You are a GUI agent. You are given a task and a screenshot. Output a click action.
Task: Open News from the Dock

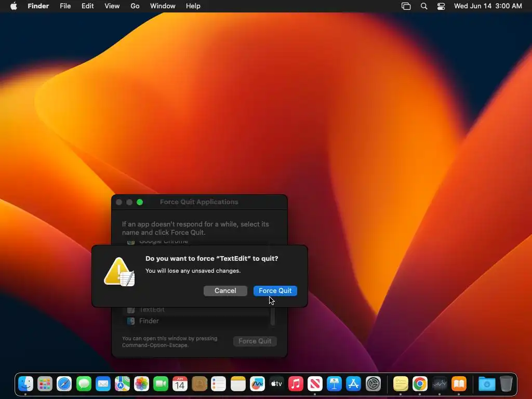pyautogui.click(x=315, y=384)
